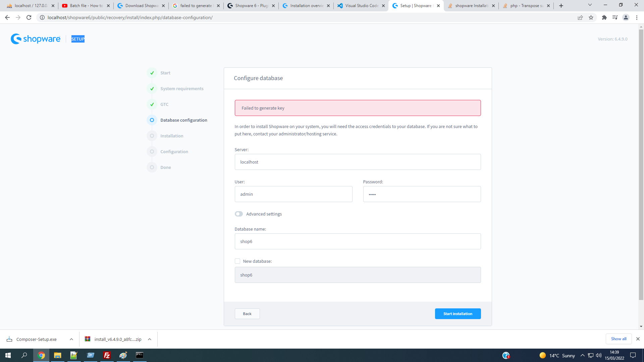The width and height of the screenshot is (644, 362).
Task: Click the Version: 6.4.9.0 text
Action: (x=612, y=39)
